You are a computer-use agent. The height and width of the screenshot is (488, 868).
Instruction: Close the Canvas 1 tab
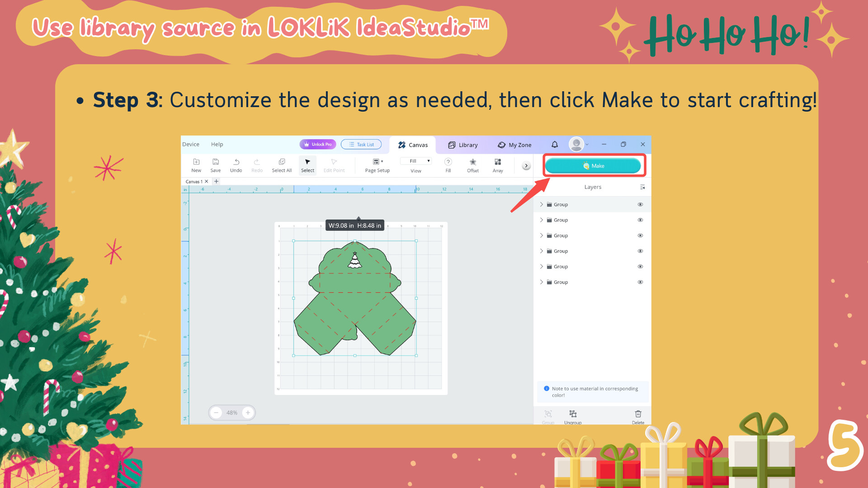[x=207, y=182]
